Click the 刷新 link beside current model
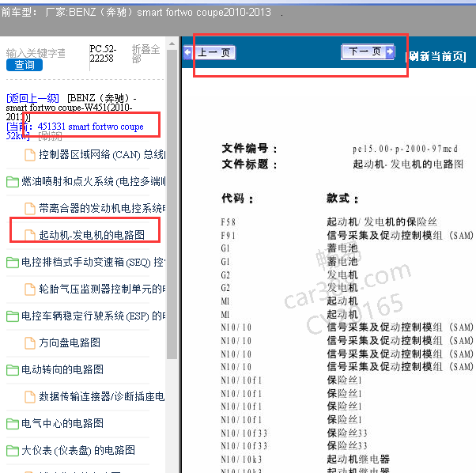The width and height of the screenshot is (476, 473). point(50,136)
